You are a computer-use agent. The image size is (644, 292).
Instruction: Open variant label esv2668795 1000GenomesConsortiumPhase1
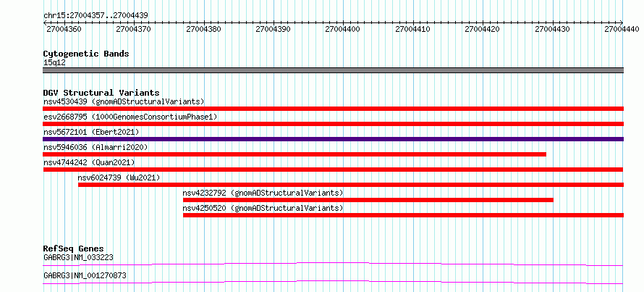(x=130, y=117)
